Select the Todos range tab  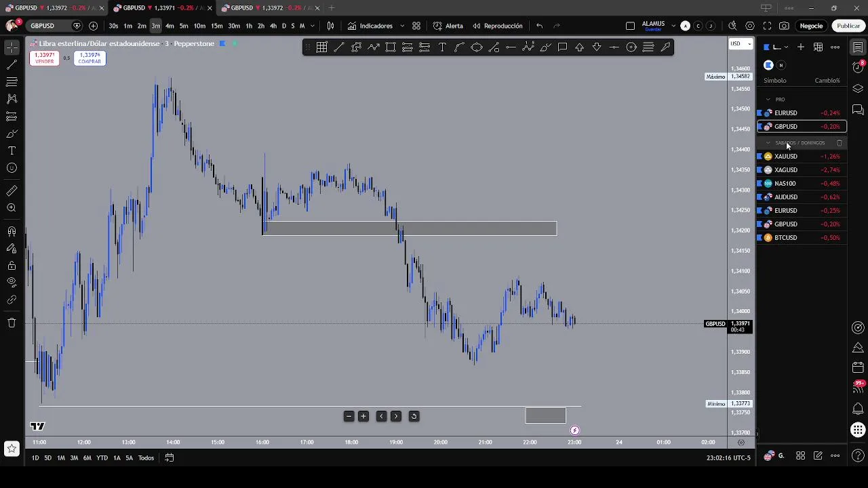146,458
